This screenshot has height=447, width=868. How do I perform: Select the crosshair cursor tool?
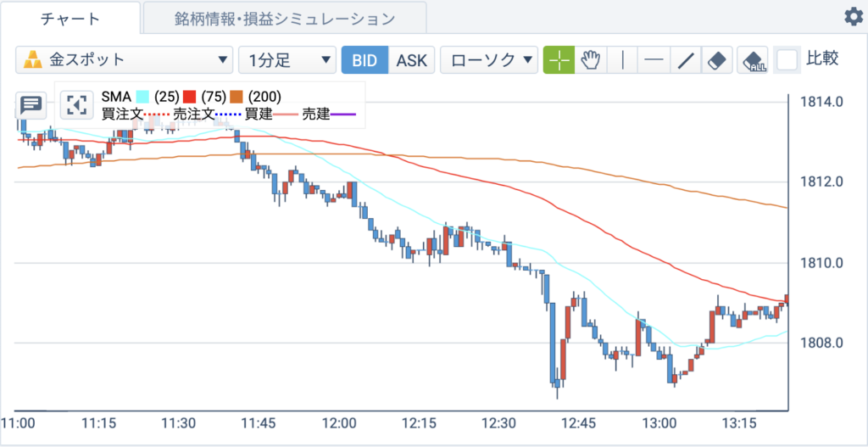pos(559,60)
